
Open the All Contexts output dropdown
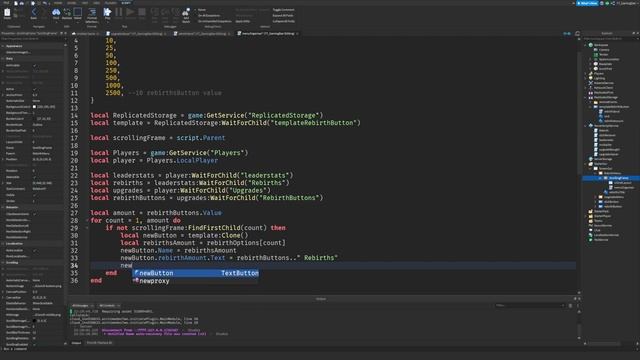coord(109,305)
